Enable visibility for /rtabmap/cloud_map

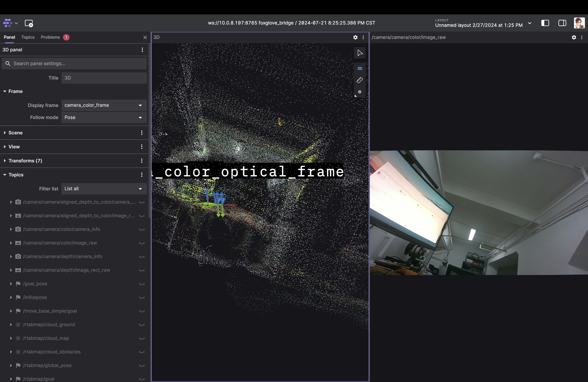141,338
